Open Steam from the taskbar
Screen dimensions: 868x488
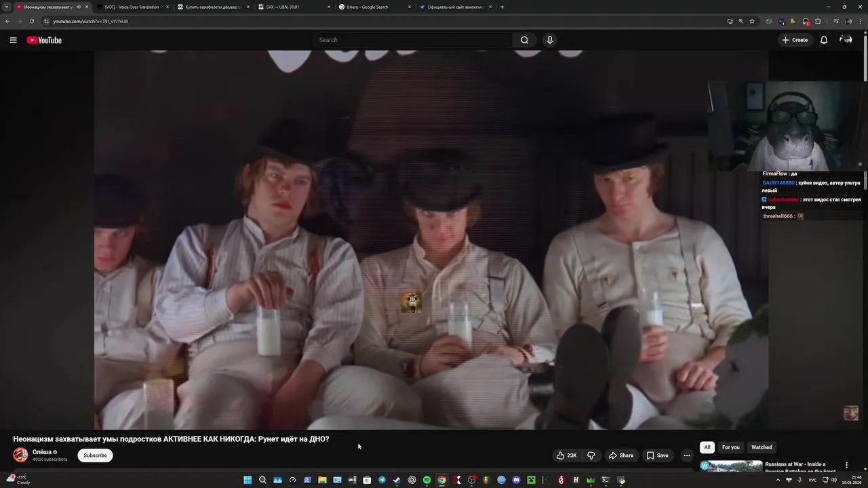pyautogui.click(x=397, y=480)
